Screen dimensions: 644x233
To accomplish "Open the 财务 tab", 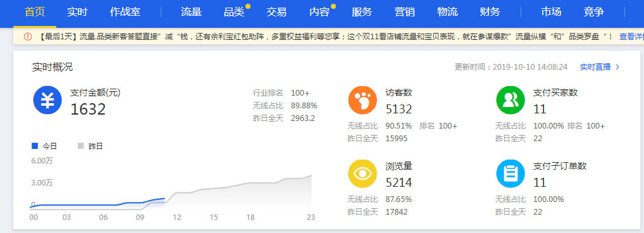I will tap(490, 12).
